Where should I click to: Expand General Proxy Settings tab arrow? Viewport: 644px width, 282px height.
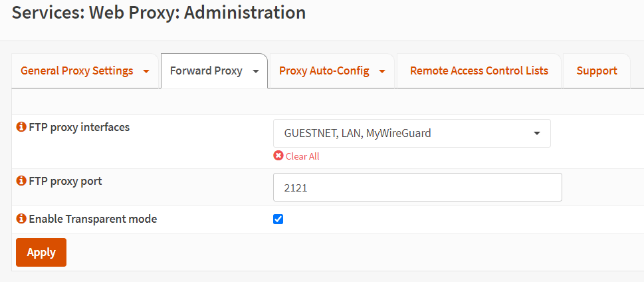coord(146,71)
